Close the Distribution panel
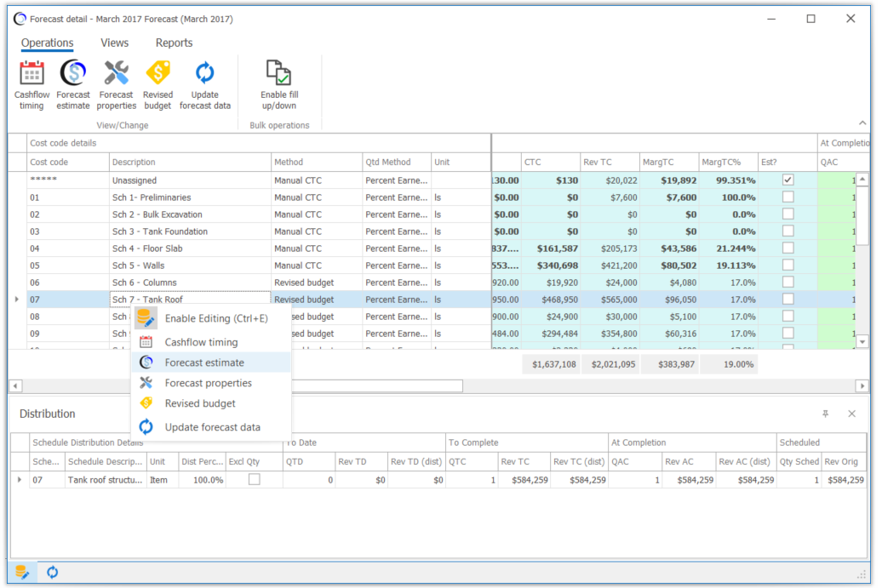 pos(851,414)
